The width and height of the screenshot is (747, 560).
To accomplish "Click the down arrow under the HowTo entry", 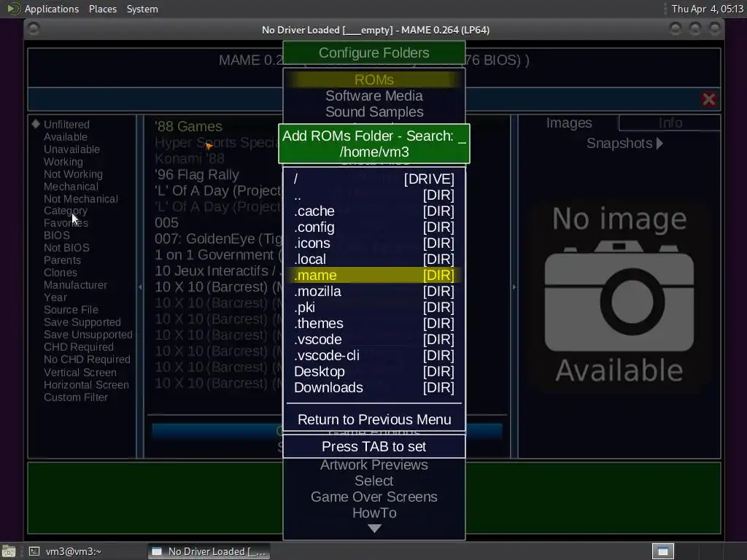I will click(x=374, y=529).
